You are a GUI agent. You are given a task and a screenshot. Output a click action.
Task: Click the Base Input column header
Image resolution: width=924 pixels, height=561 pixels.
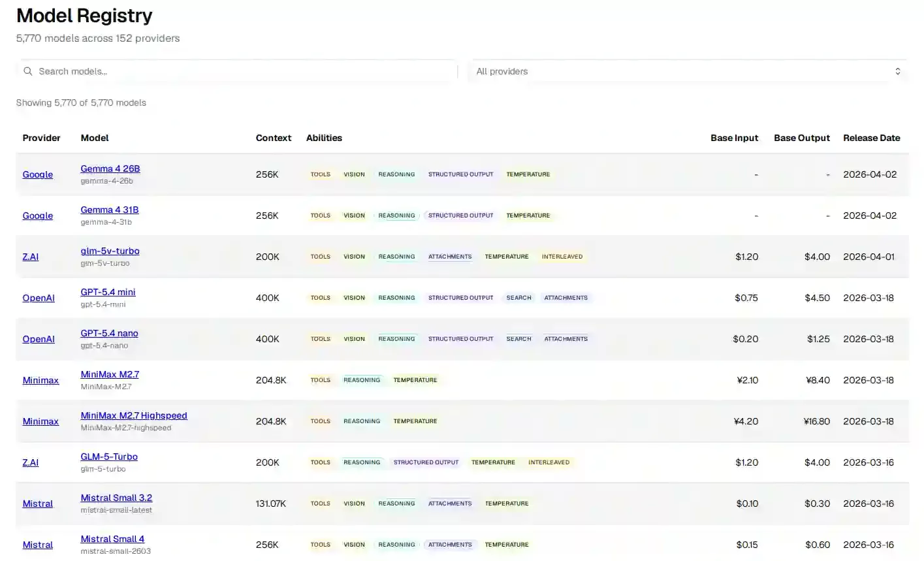(734, 138)
